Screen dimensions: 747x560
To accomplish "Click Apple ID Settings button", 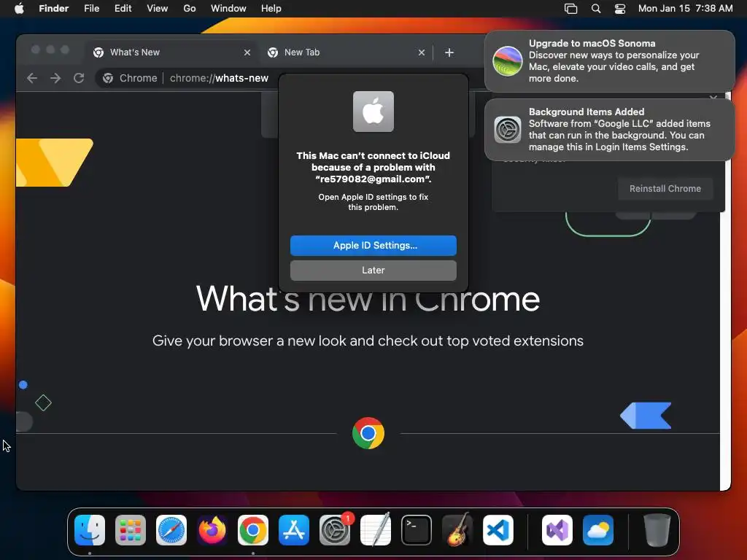I will (373, 246).
